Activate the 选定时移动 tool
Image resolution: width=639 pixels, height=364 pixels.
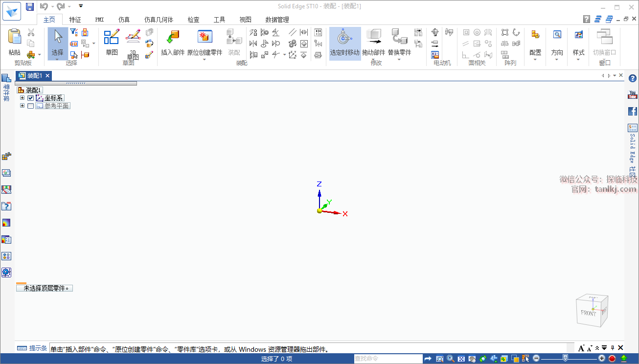click(x=344, y=37)
